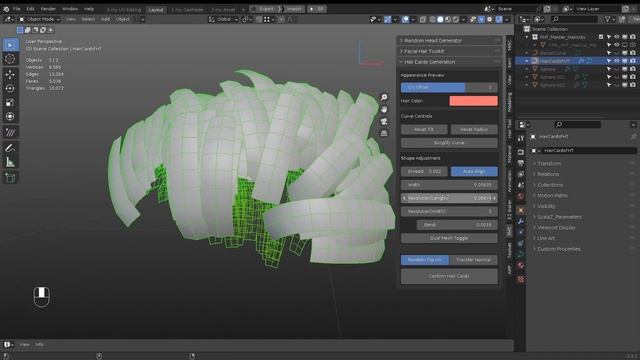The height and width of the screenshot is (360, 640).
Task: Click the Dual Mesh Toggle button
Action: pyautogui.click(x=449, y=238)
